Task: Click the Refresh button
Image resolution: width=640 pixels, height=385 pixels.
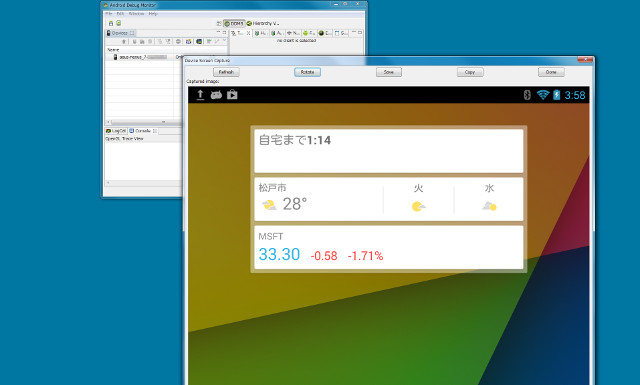Action: [x=226, y=72]
